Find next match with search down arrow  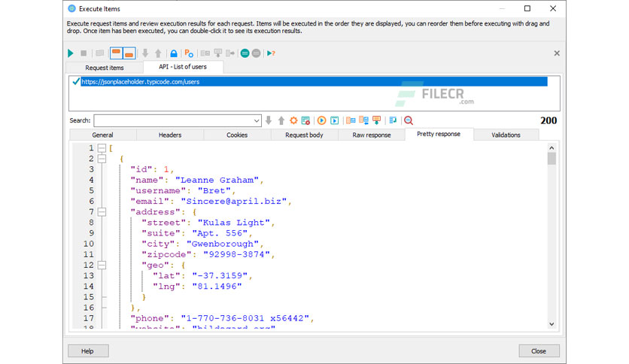coord(269,120)
